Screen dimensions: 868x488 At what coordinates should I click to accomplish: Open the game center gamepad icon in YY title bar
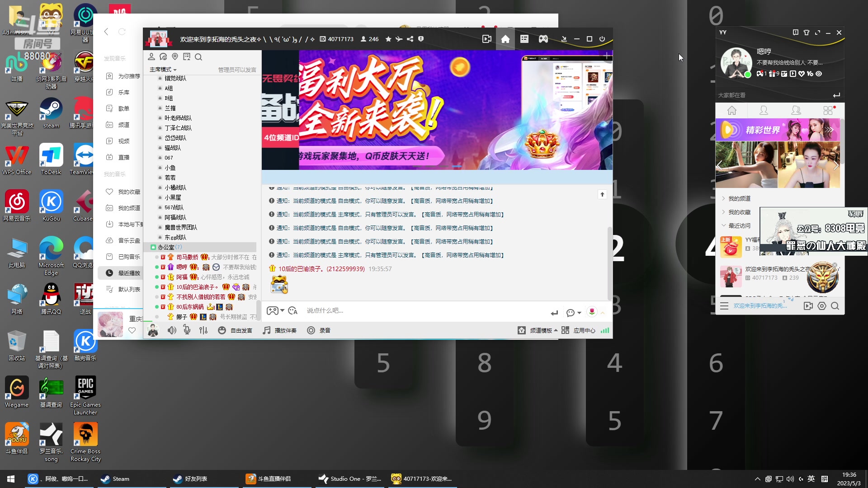[543, 39]
